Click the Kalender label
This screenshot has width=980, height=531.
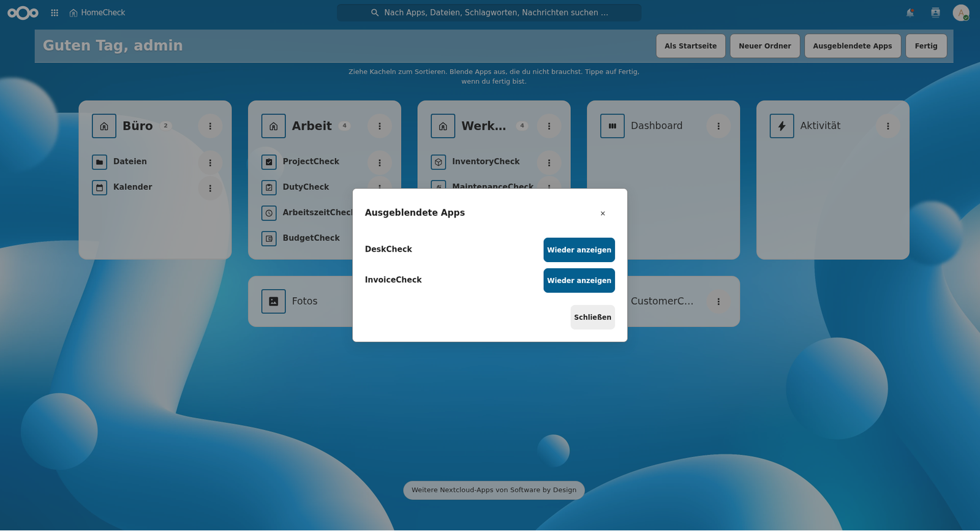coord(133,187)
